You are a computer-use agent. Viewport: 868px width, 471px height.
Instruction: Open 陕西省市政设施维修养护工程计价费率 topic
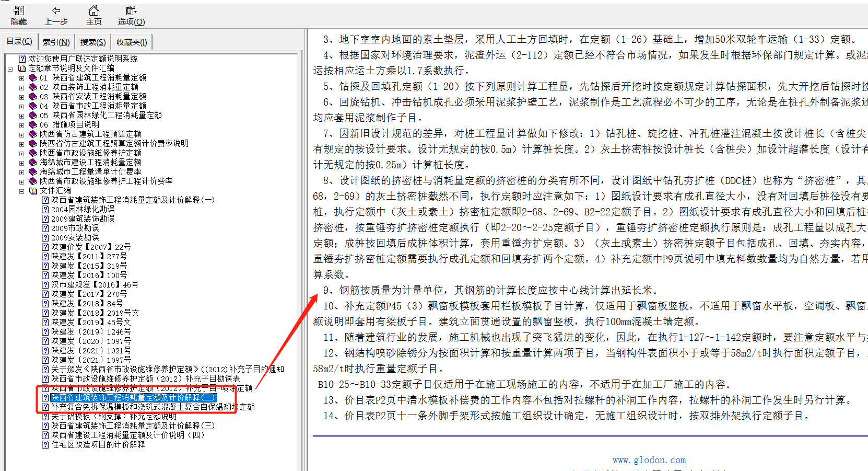(106, 181)
